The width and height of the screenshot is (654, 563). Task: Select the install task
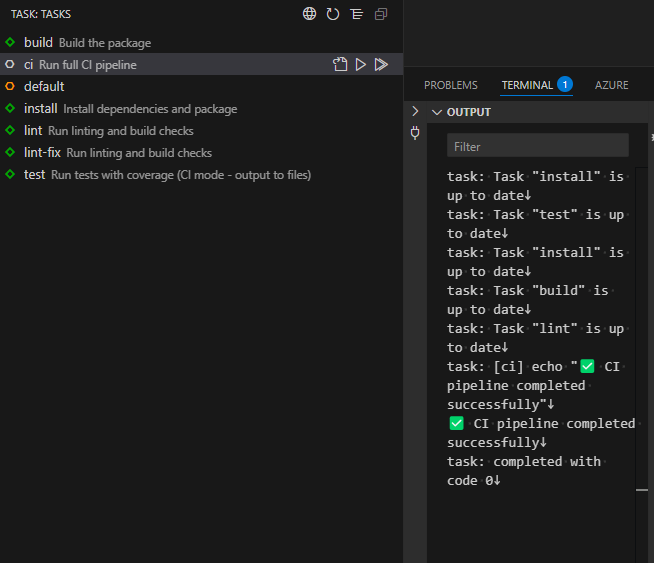pyautogui.click(x=201, y=108)
